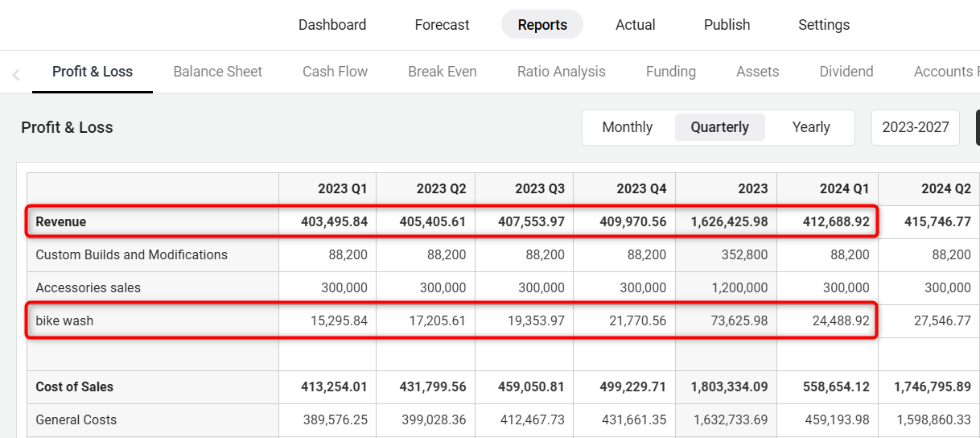This screenshot has width=980, height=438.
Task: Open the Publish page
Action: coord(727,25)
